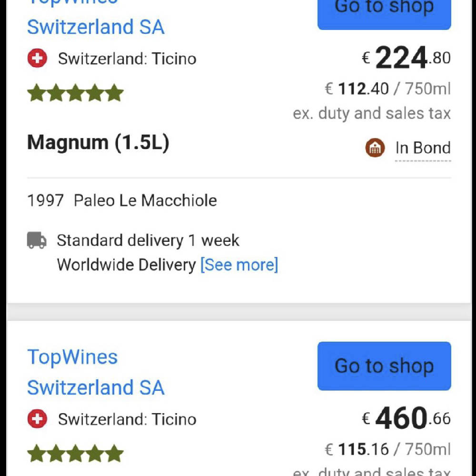This screenshot has height=476, width=476.
Task: Expand ex. duty and sales tax details
Action: (x=371, y=113)
